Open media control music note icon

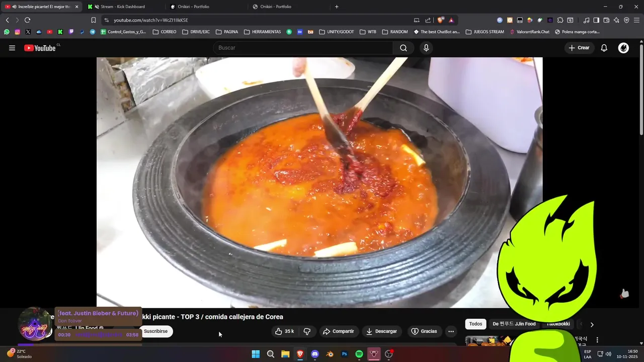[x=586, y=20]
